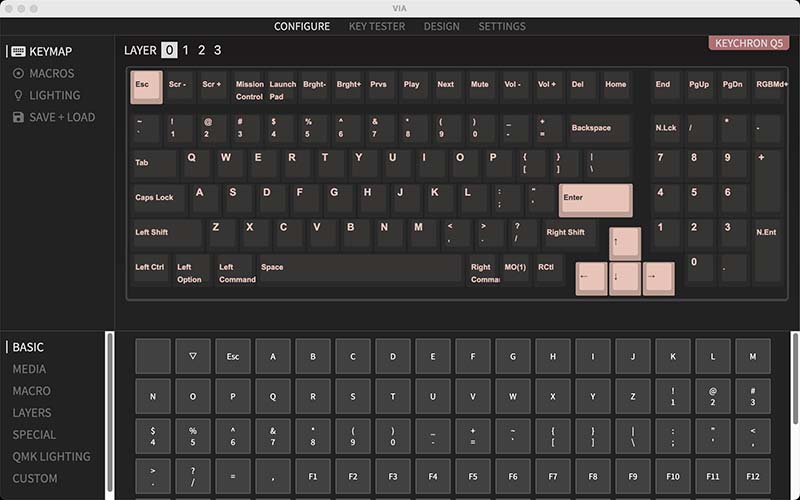Open the Macro keycode category

pos(32,391)
